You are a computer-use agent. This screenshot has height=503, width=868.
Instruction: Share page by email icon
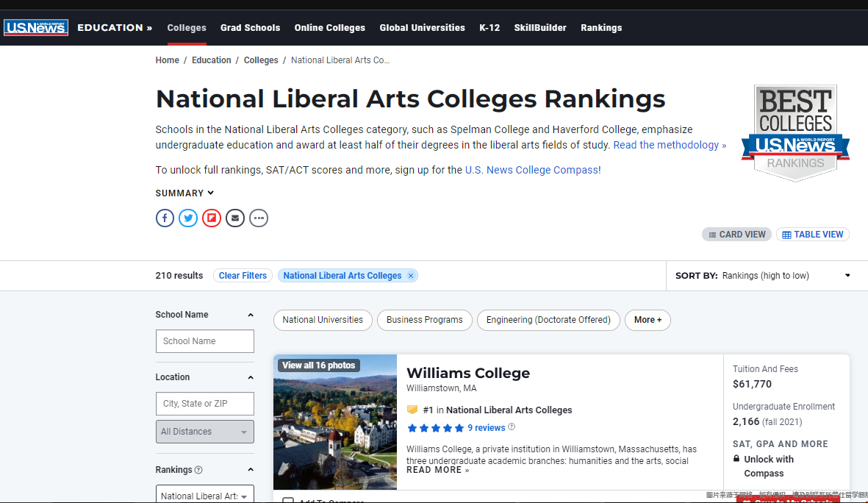(x=235, y=218)
